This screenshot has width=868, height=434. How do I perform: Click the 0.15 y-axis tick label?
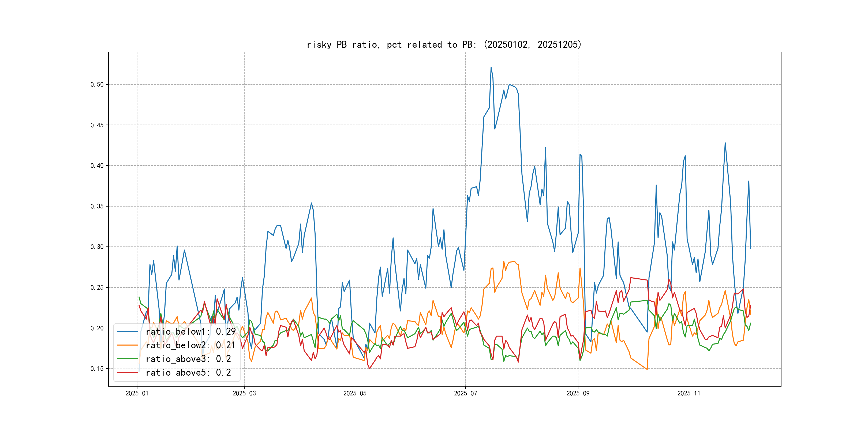click(x=97, y=369)
